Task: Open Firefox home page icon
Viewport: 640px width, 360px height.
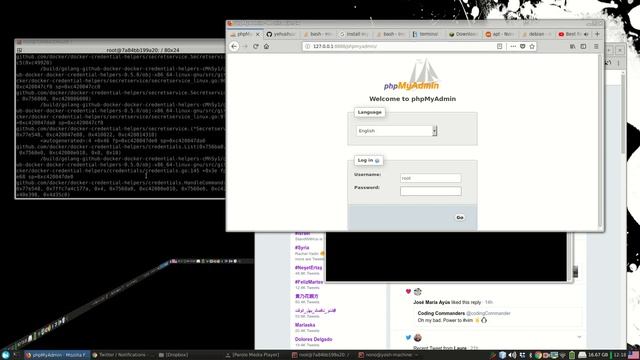Action: click(267, 47)
